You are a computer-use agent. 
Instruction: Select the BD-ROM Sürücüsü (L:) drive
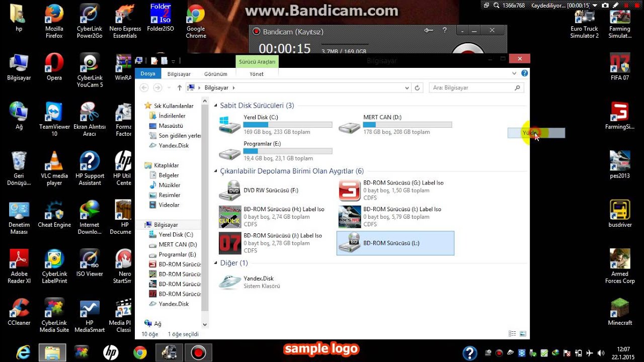(x=395, y=243)
